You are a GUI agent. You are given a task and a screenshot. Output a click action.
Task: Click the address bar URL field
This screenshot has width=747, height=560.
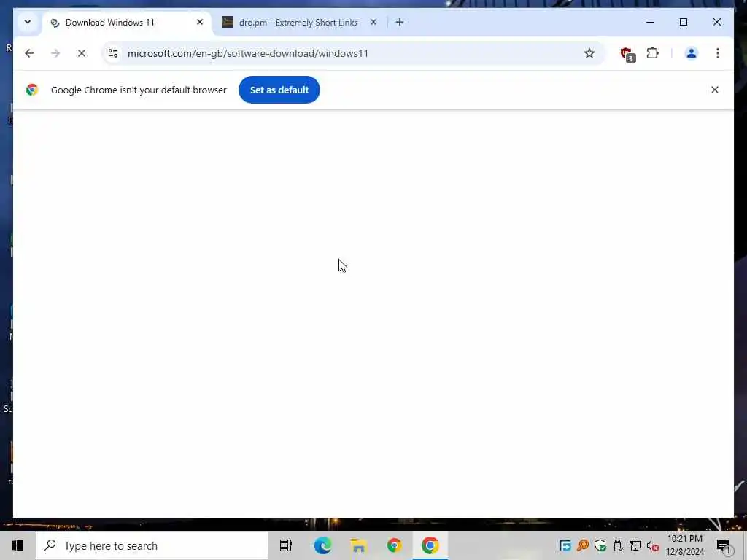click(352, 53)
